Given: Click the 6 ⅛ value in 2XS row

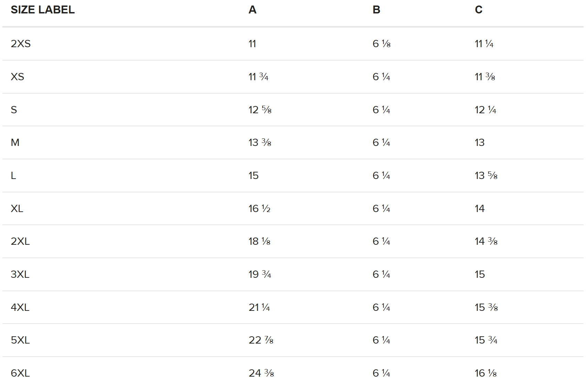Looking at the screenshot, I should coord(381,44).
